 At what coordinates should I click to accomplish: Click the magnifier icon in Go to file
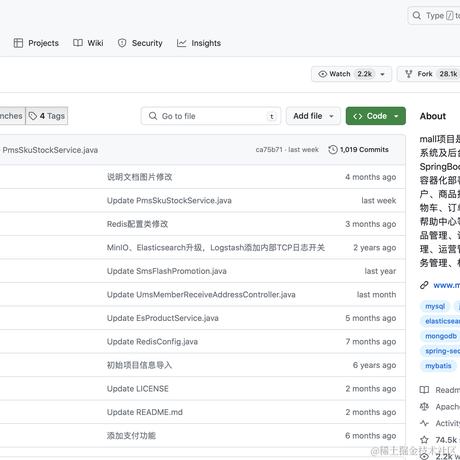[153, 116]
